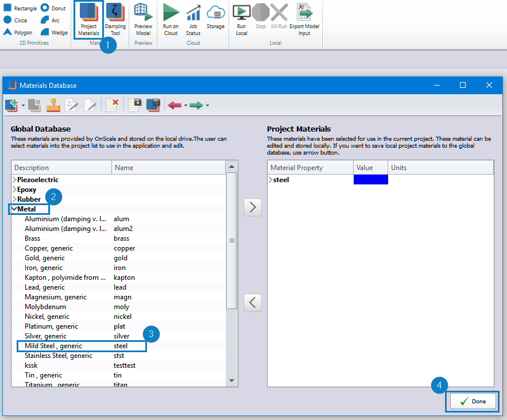Click Run Local
This screenshot has width=507, height=420.
click(x=242, y=20)
